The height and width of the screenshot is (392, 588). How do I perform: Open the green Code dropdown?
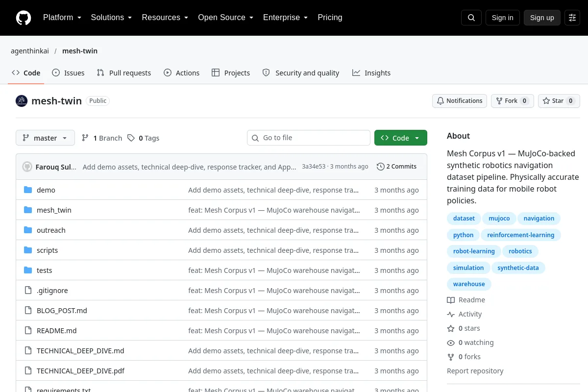coord(401,138)
